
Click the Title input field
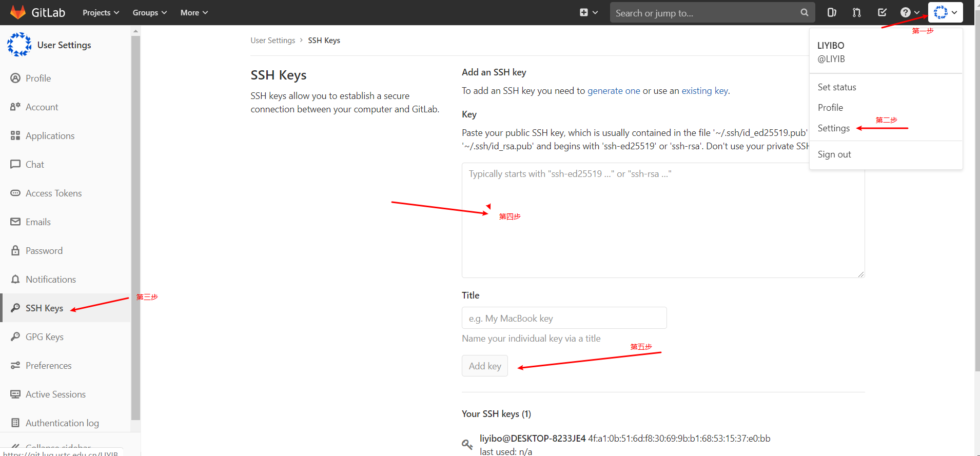pyautogui.click(x=564, y=318)
